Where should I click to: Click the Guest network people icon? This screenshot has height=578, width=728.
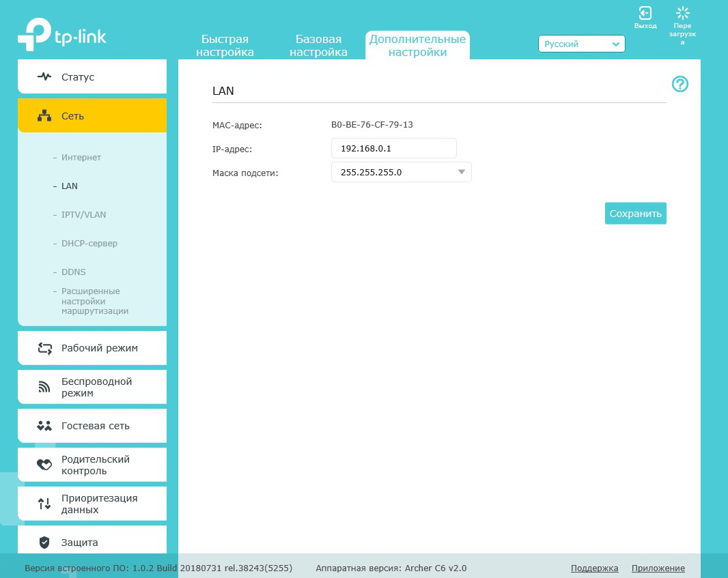click(x=44, y=426)
